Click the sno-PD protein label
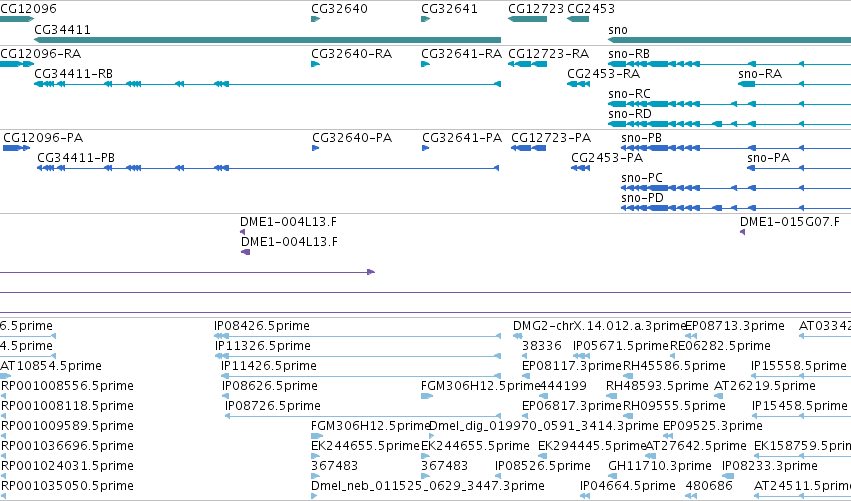The height and width of the screenshot is (501, 851). pyautogui.click(x=643, y=198)
